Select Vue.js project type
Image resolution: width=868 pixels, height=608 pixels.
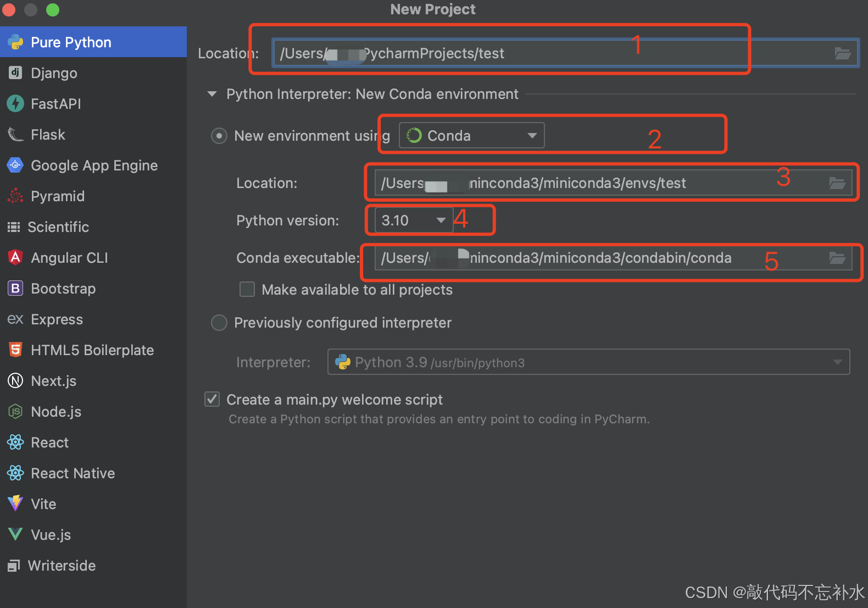pos(93,534)
